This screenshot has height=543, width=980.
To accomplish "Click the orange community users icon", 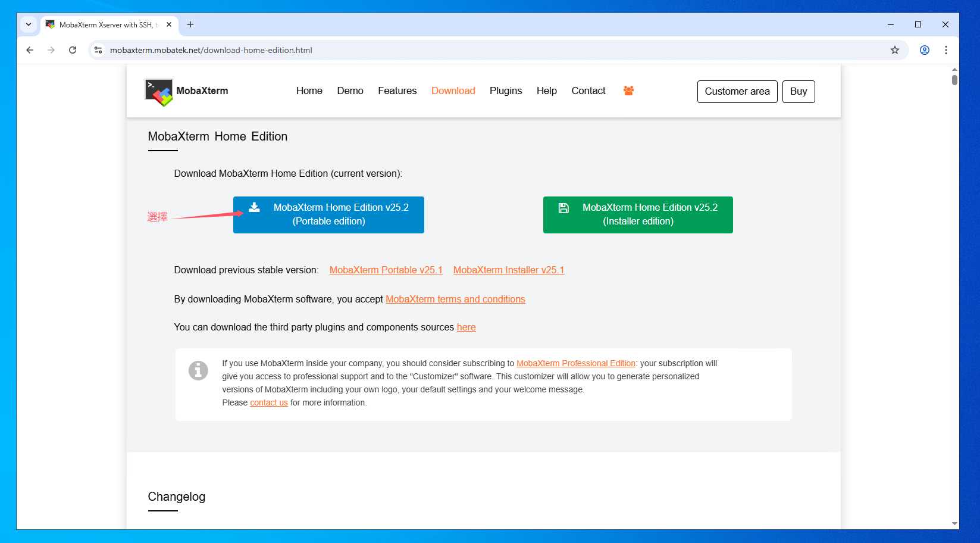I will (628, 90).
